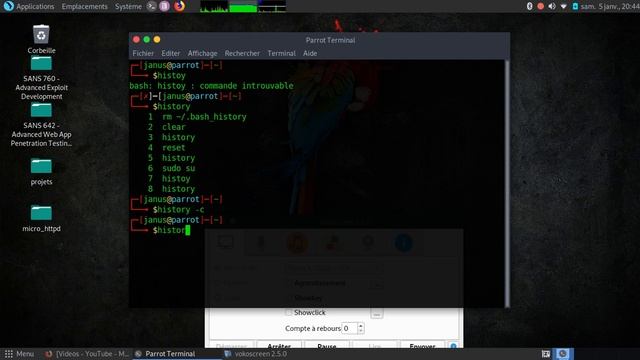Image resolution: width=640 pixels, height=360 pixels.
Task: Open the micro_httpd desktop folder
Action: [41, 213]
